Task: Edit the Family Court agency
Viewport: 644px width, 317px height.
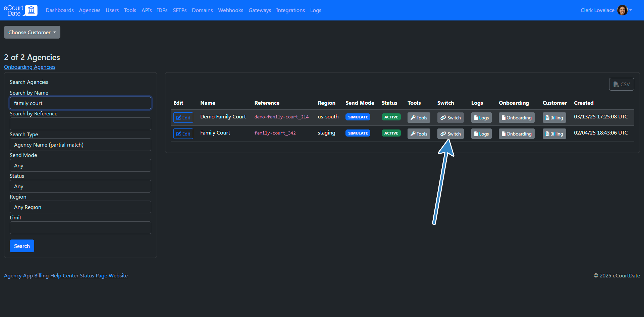Action: (183, 134)
